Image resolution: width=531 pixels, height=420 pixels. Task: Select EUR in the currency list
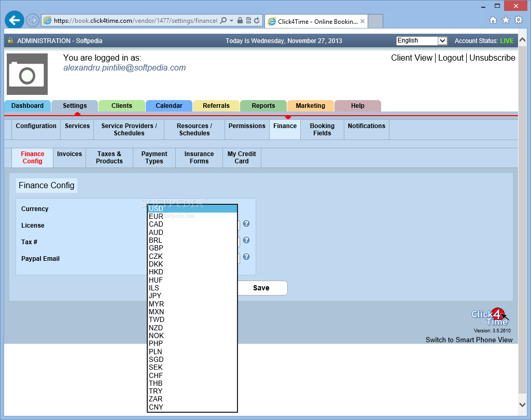coord(192,216)
